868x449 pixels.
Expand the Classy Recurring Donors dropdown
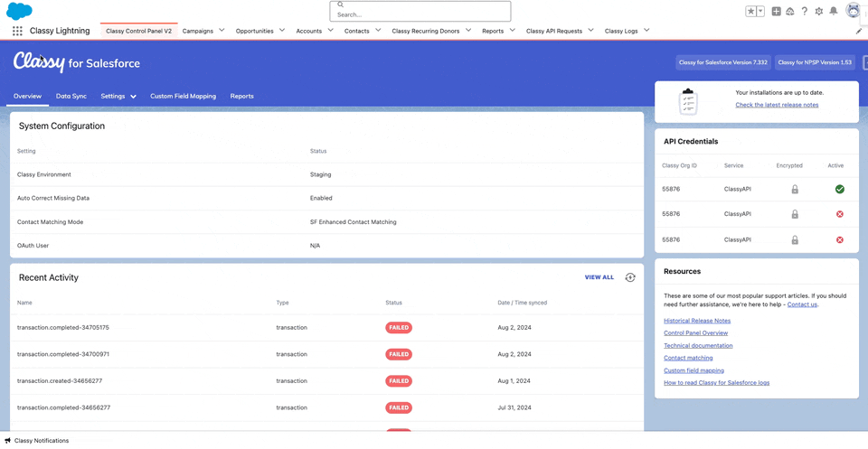[x=468, y=31]
